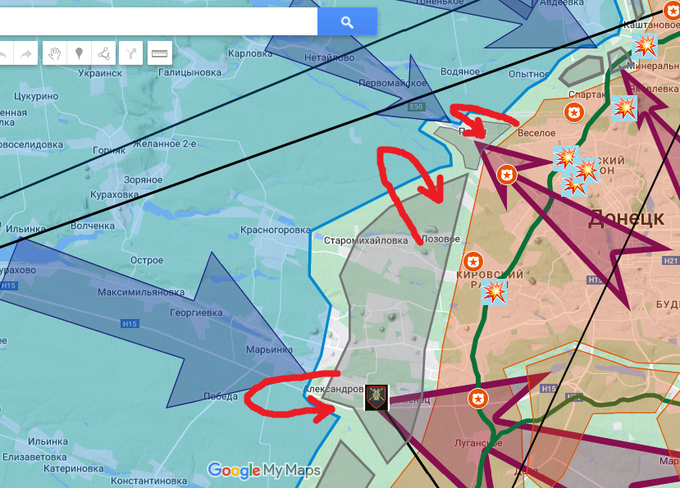Click the Константиновка label

pyautogui.click(x=149, y=481)
